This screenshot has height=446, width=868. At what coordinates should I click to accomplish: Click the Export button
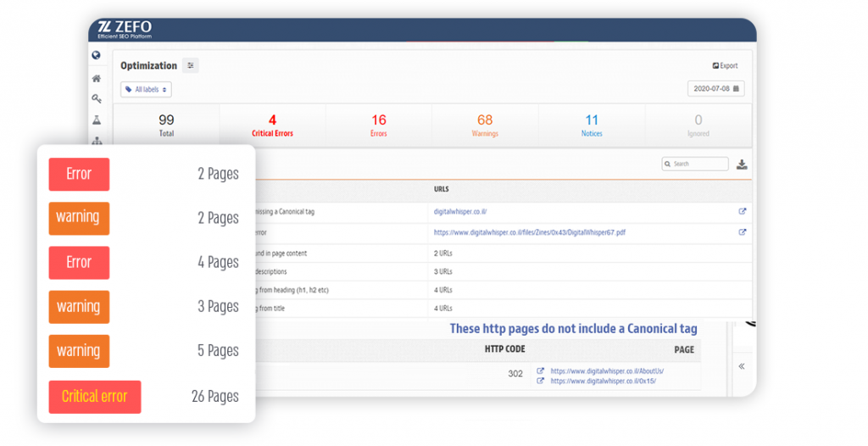point(725,65)
